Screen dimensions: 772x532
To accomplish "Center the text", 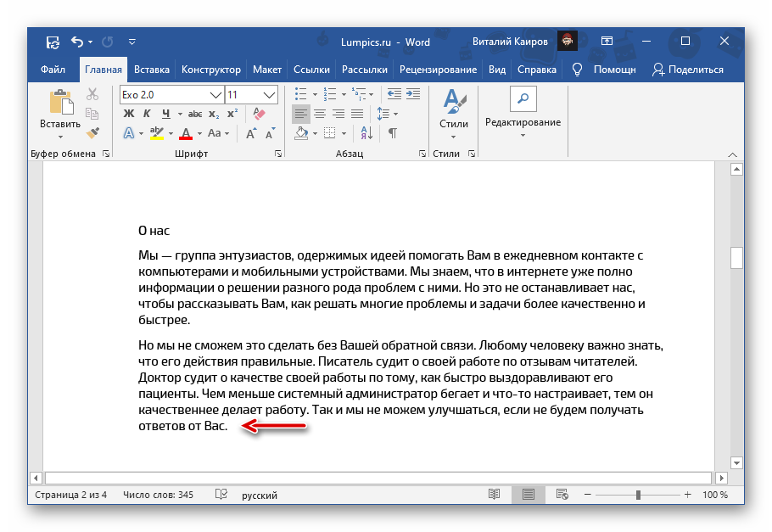I will 320,115.
